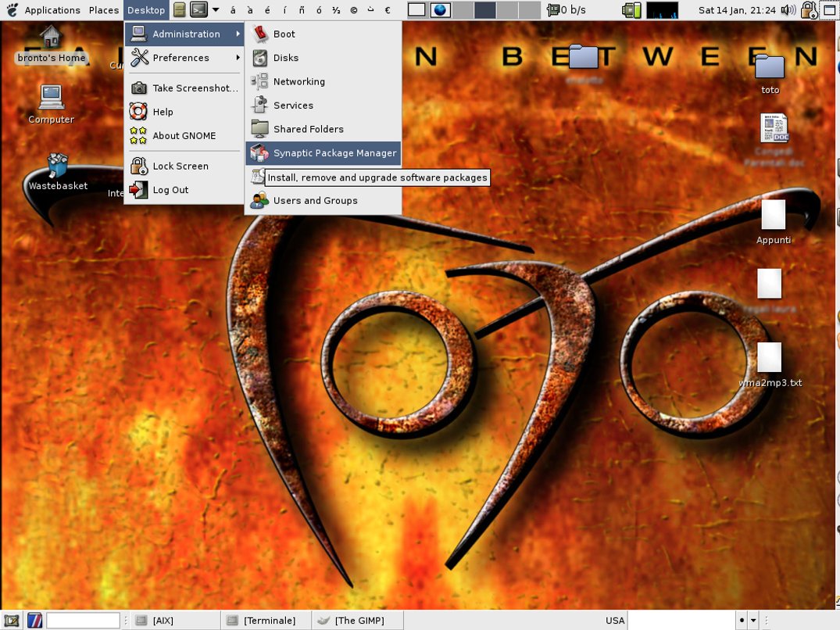Click the padlock keyring icon in the panel
This screenshot has width=840, height=630.
tap(809, 9)
